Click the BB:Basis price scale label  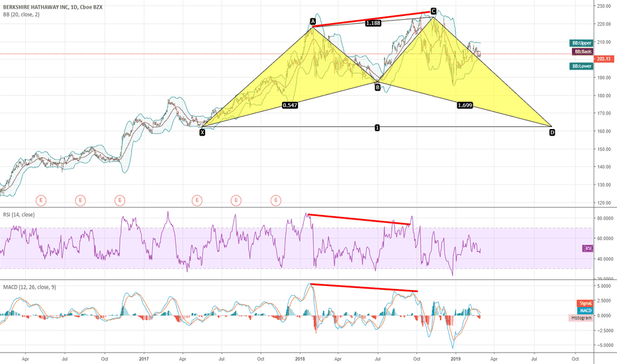point(583,52)
